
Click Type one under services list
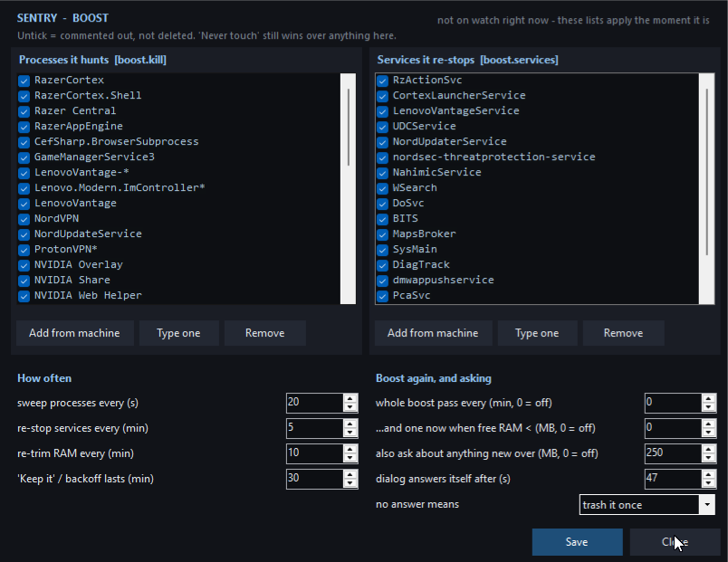pos(537,333)
